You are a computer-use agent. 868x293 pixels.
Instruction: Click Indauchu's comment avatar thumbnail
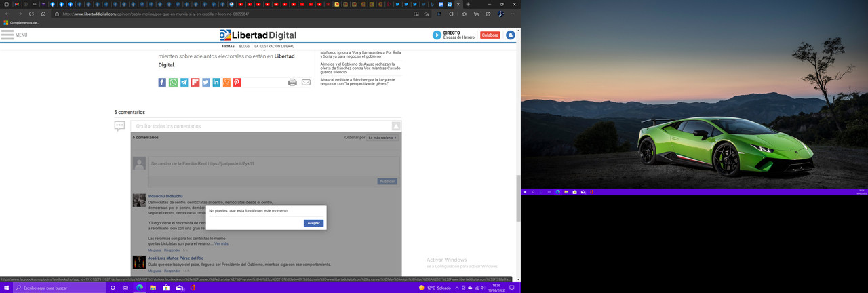[x=139, y=200]
